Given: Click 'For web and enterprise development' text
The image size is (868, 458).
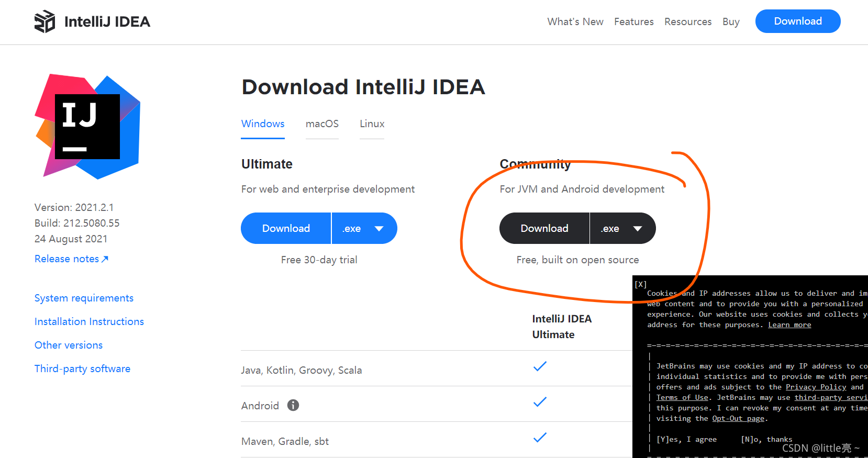Looking at the screenshot, I should [x=328, y=189].
